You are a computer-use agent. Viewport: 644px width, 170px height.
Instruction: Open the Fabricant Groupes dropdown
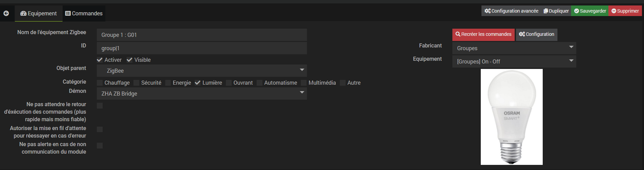(514, 48)
